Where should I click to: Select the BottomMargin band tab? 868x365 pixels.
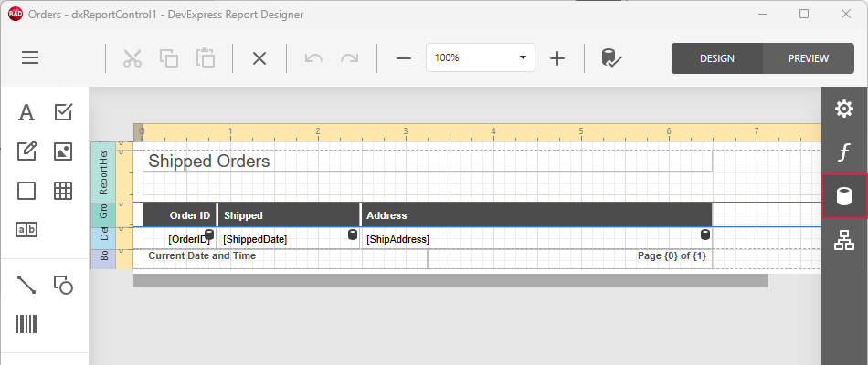point(103,259)
